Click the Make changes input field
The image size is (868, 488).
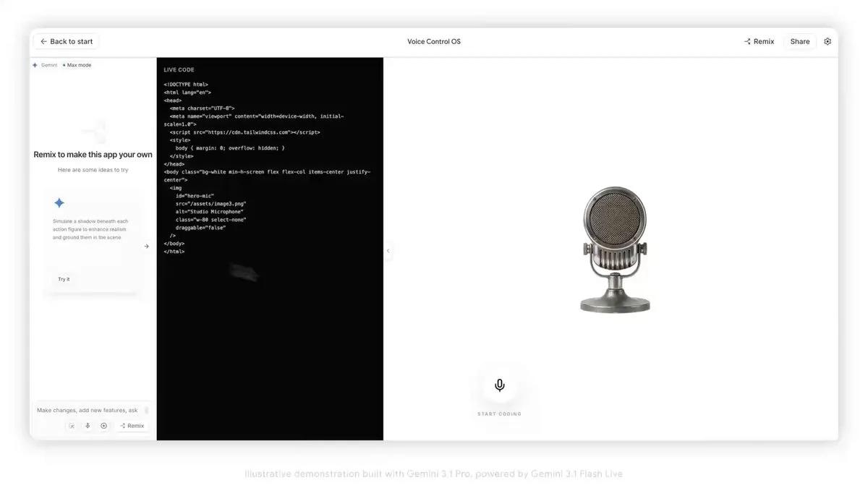click(87, 409)
